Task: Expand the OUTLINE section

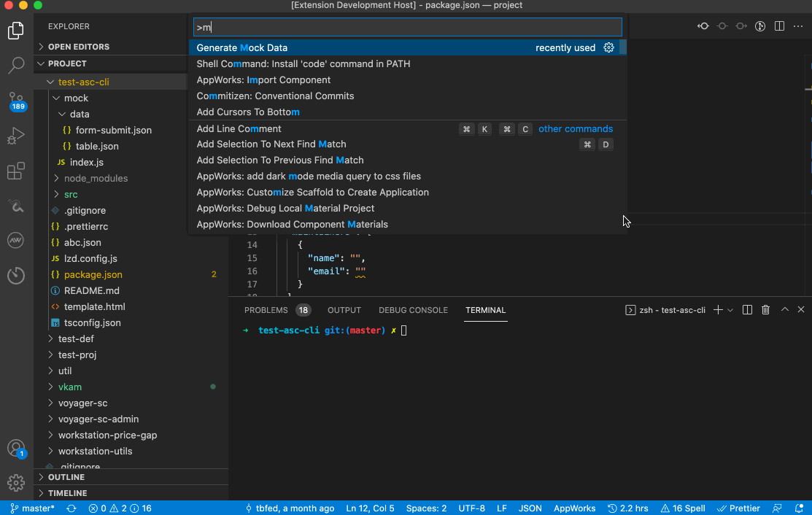Action: 131,477
